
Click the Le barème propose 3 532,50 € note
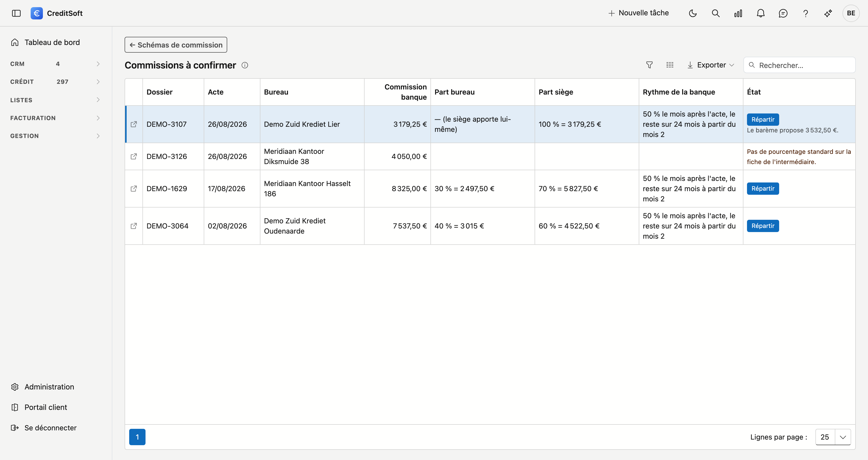pos(792,130)
